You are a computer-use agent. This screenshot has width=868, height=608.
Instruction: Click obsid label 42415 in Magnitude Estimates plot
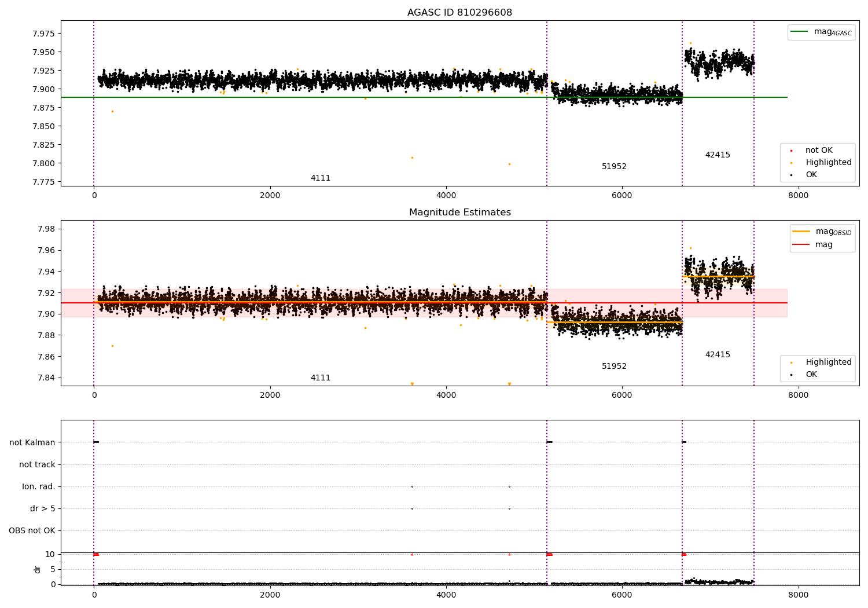718,354
